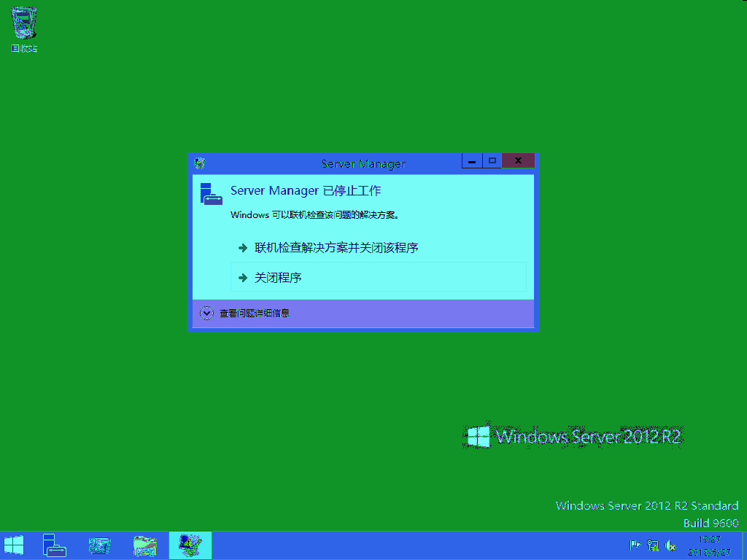Click the Server Manager title bar icon
747x560 pixels.
point(200,163)
